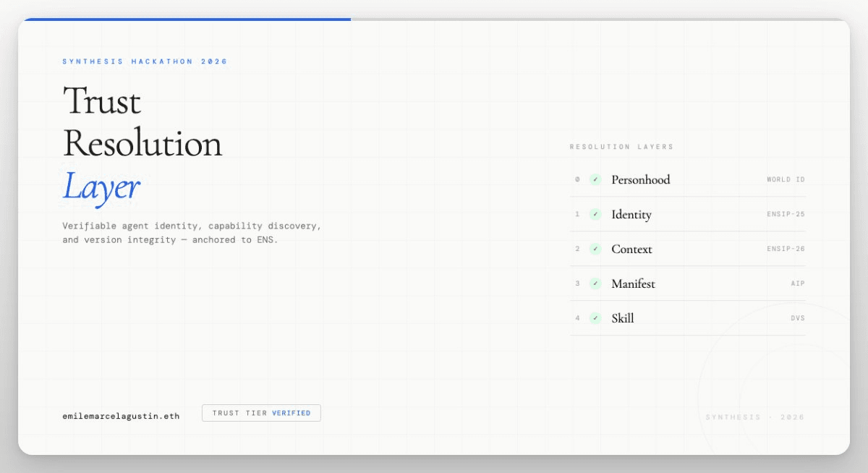Click the AIP tag on Manifest row
This screenshot has height=473, width=868.
click(x=798, y=284)
